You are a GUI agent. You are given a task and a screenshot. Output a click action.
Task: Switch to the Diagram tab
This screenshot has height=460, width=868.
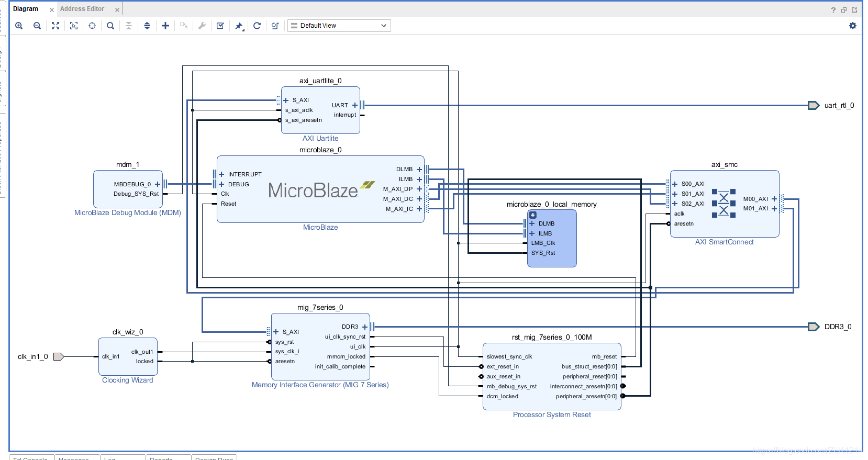point(26,9)
